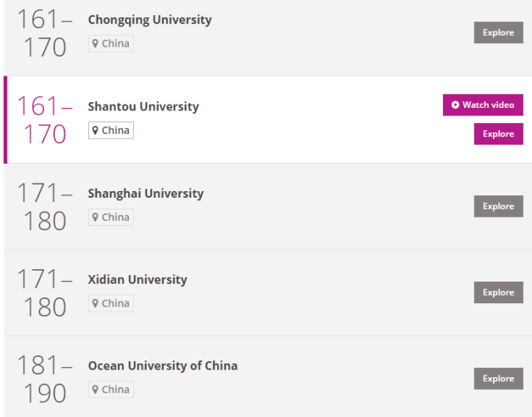532x417 pixels.
Task: Click the Watch video button for Shantou University
Action: pos(483,105)
